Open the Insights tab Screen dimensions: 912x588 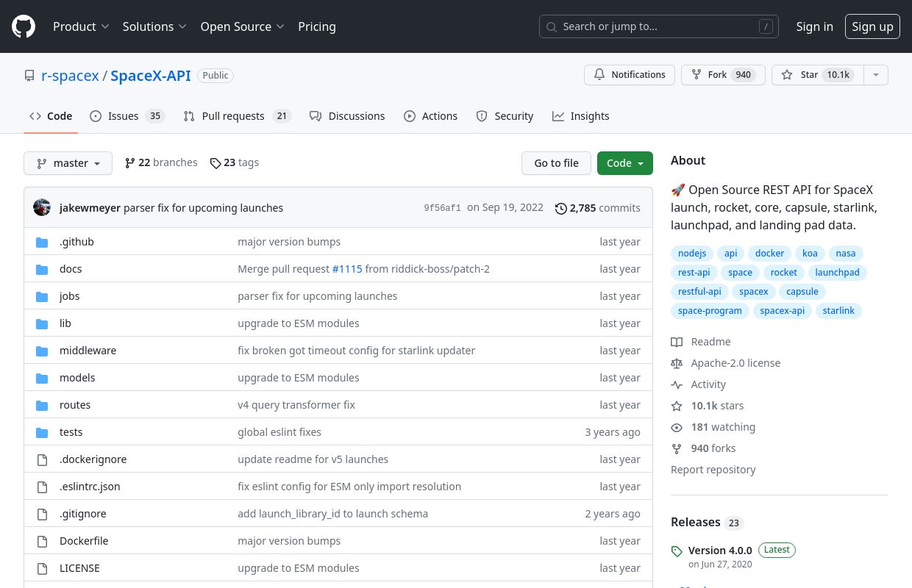(581, 116)
